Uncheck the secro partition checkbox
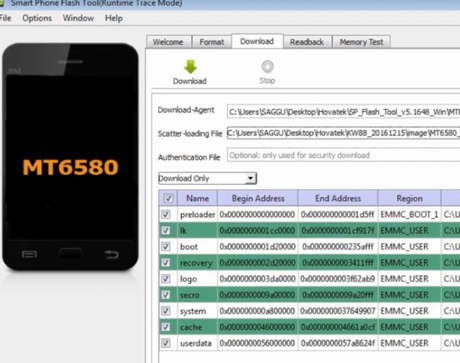 point(166,295)
